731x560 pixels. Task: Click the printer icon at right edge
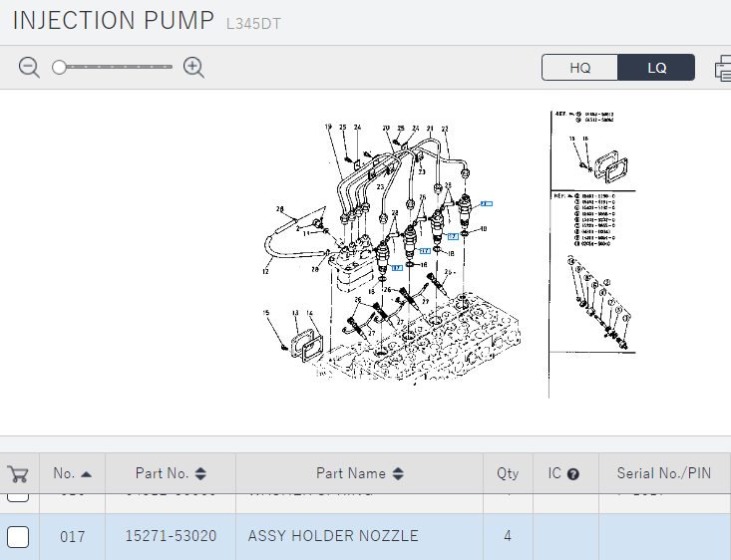[x=722, y=69]
